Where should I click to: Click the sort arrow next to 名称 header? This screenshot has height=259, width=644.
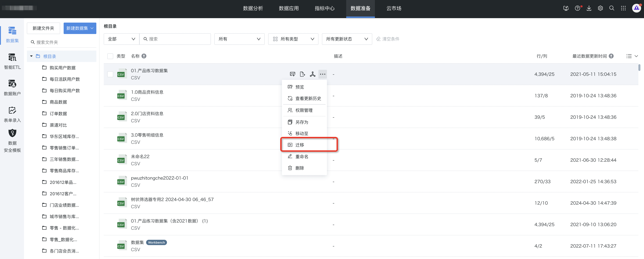(144, 56)
